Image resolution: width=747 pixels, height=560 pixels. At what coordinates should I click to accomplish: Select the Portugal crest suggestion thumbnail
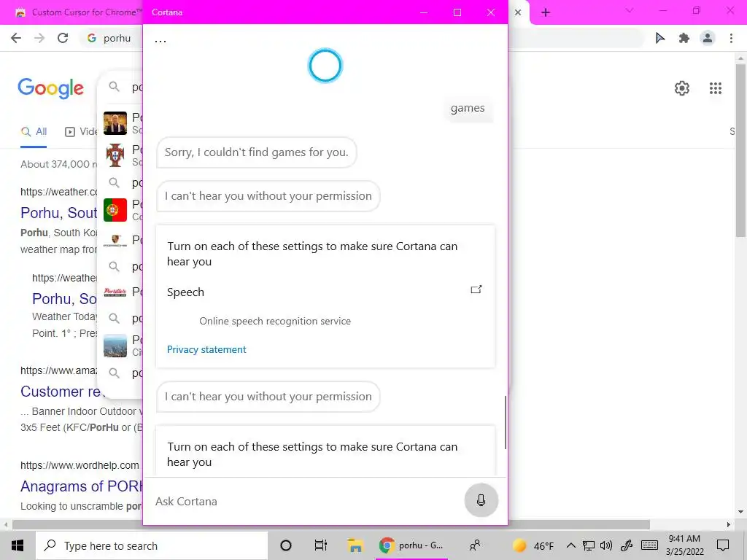[x=115, y=155]
